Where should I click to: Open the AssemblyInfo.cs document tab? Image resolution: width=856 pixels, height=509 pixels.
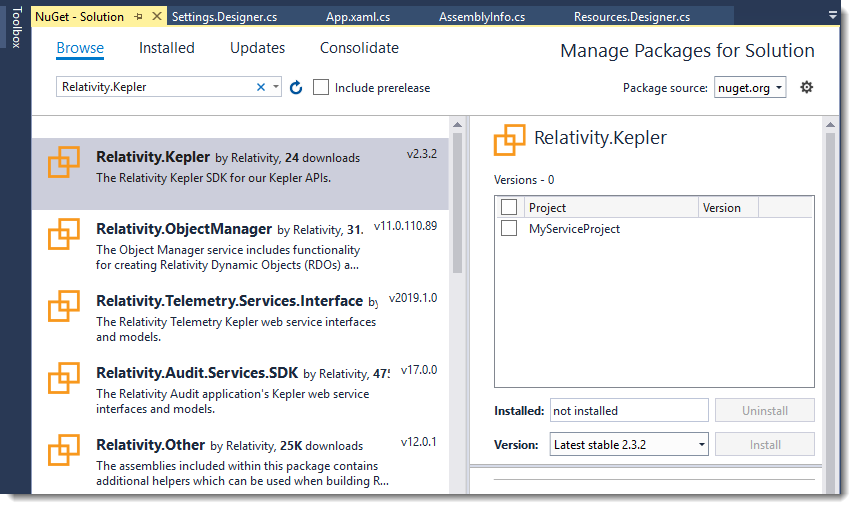point(482,17)
